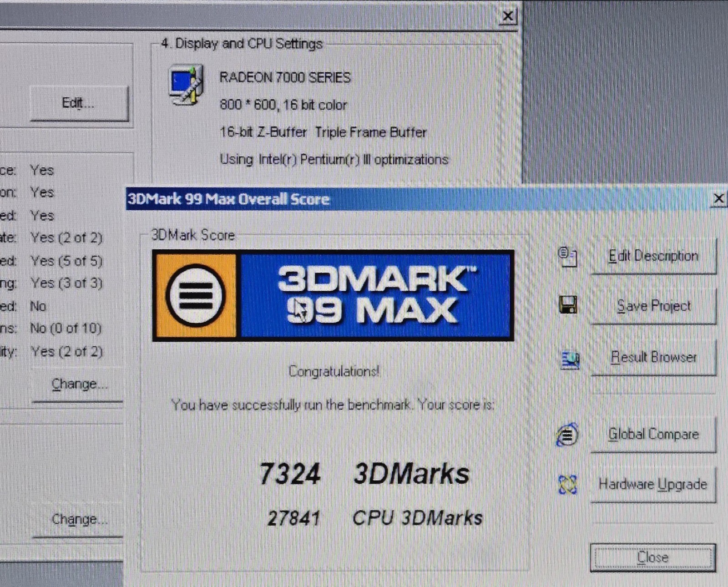Click the '3DMark Score' group label

pos(193,235)
